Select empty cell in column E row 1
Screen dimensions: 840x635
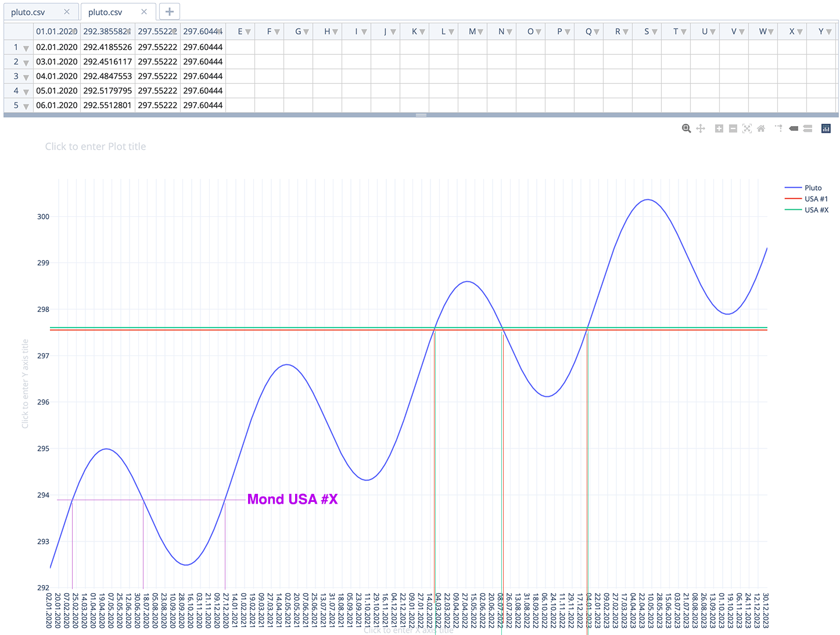(x=240, y=47)
